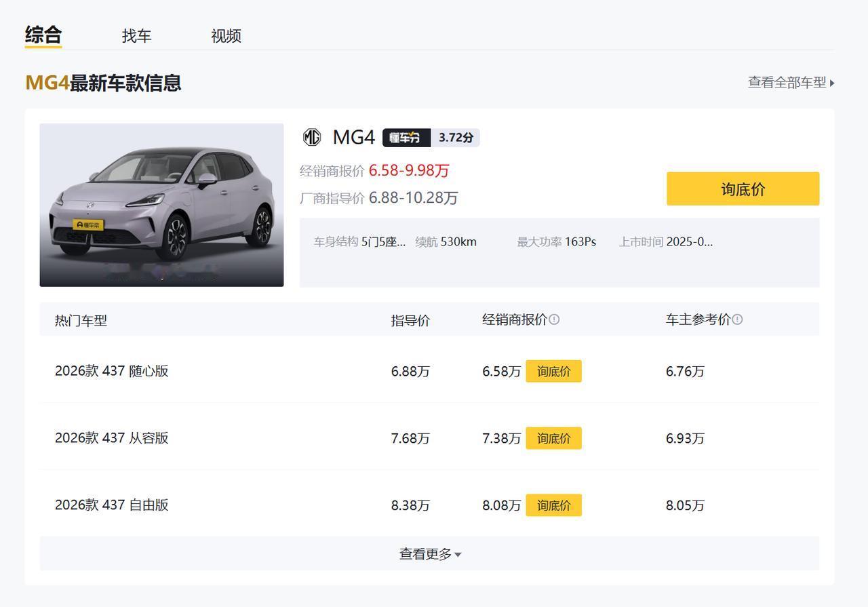The image size is (868, 607).
Task: Click 询底价 for 437 从容版
Action: click(553, 439)
